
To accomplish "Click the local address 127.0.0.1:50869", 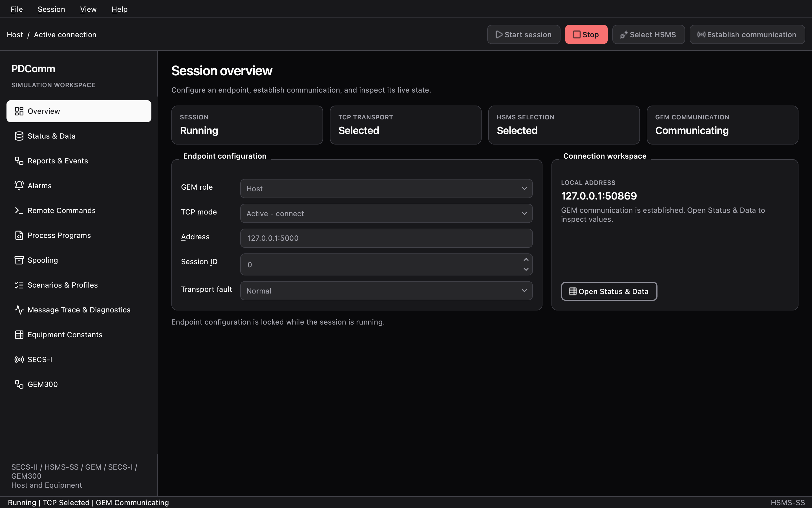I will coord(599,196).
